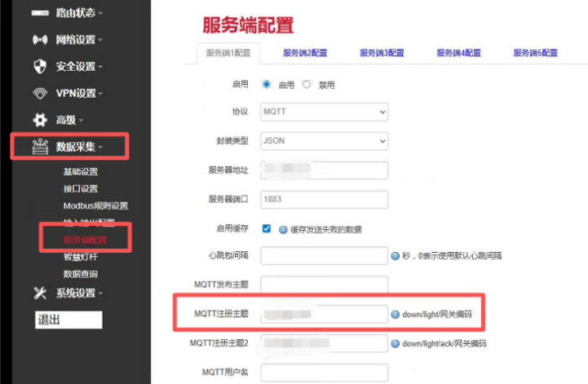
Task: Switch to 服务端5配置 tab
Action: coord(536,53)
